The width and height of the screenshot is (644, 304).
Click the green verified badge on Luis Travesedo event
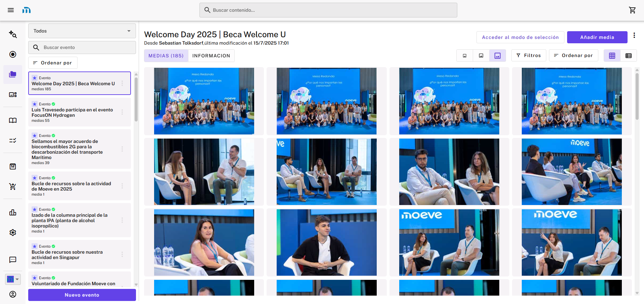53,104
